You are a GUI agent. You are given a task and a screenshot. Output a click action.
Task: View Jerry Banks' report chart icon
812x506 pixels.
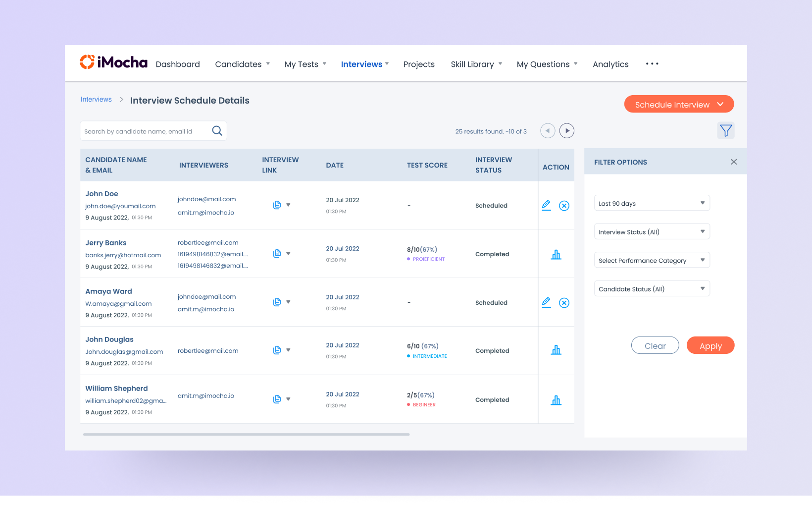[x=556, y=255]
